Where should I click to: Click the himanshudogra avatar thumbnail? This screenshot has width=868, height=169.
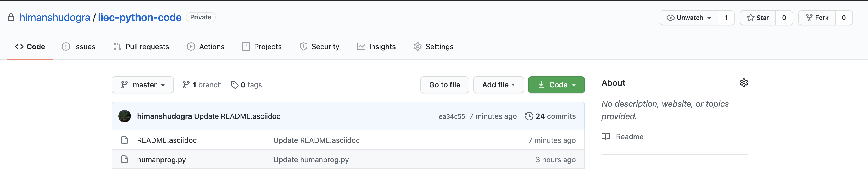tap(124, 116)
